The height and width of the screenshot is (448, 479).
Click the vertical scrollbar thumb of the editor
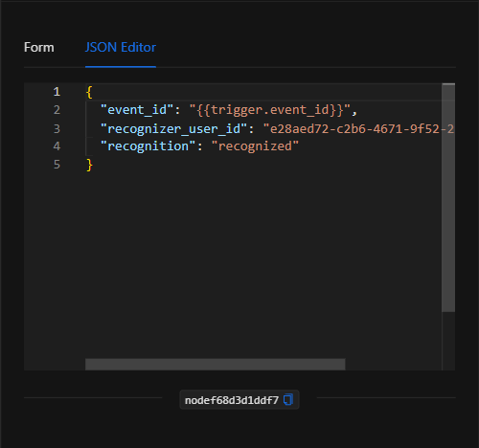[x=448, y=197]
